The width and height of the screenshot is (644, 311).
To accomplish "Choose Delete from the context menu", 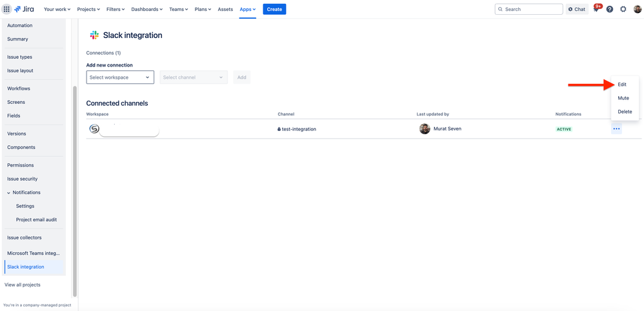I will [625, 112].
